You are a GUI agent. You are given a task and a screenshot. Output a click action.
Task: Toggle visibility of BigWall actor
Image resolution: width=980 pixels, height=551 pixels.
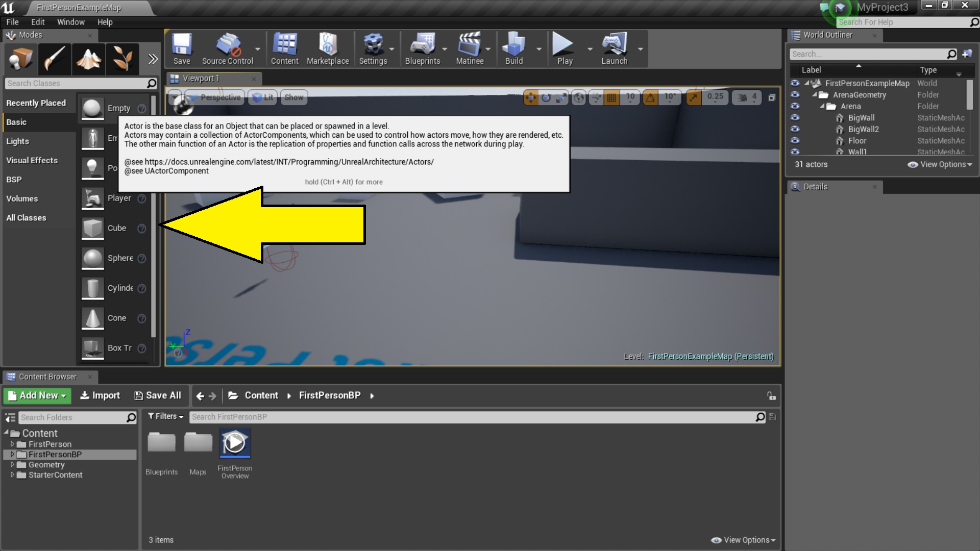pyautogui.click(x=796, y=118)
